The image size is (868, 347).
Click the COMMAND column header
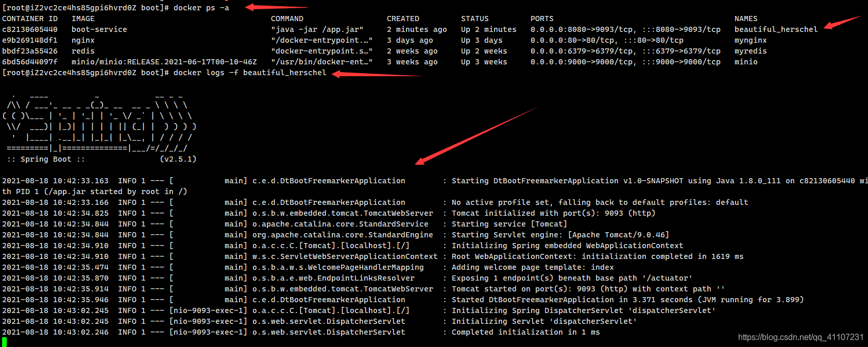tap(287, 19)
